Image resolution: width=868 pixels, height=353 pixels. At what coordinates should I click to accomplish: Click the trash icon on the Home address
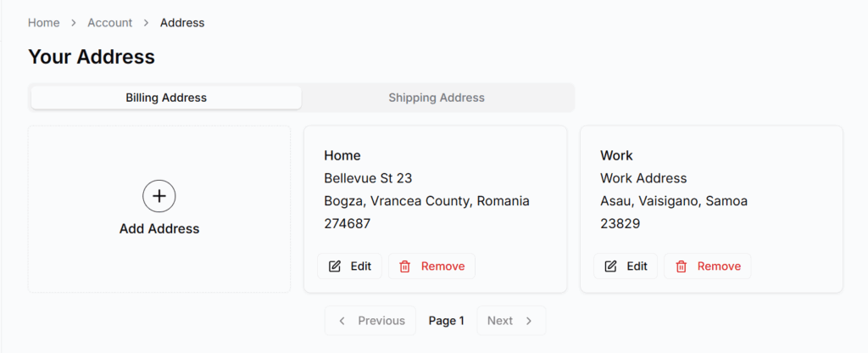[405, 266]
